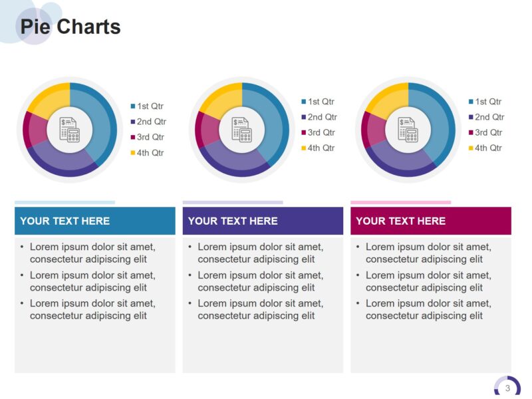532x399 pixels.
Task: Click the calculator icon inside the right pie chart
Action: click(x=408, y=129)
